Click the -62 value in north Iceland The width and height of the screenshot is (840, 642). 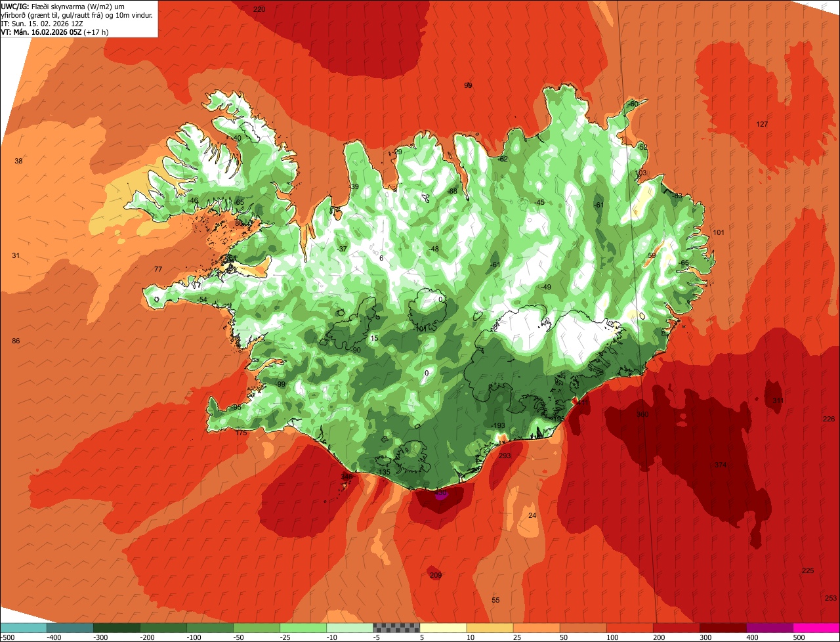coord(503,160)
